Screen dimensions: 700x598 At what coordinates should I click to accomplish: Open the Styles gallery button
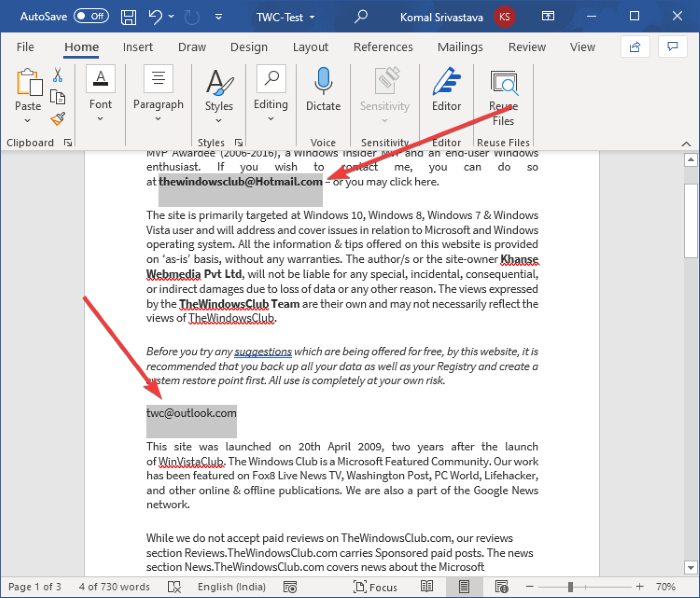coord(219,96)
